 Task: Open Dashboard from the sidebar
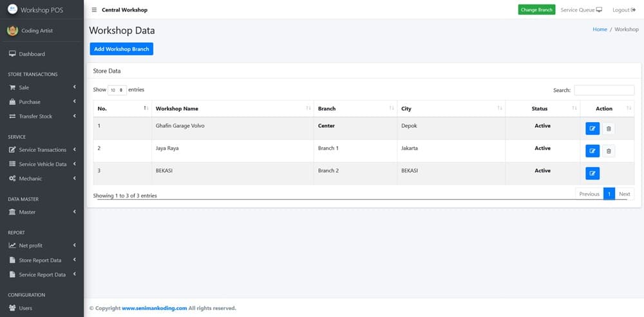click(x=32, y=54)
